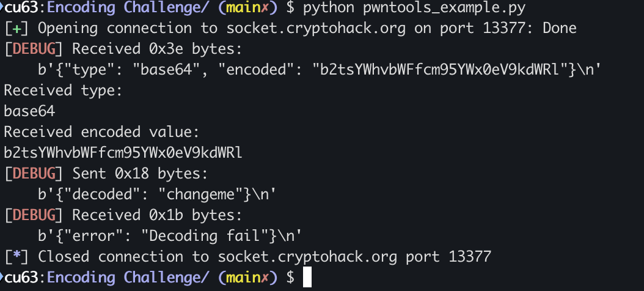Click the standalone base64 output line

pos(29,111)
